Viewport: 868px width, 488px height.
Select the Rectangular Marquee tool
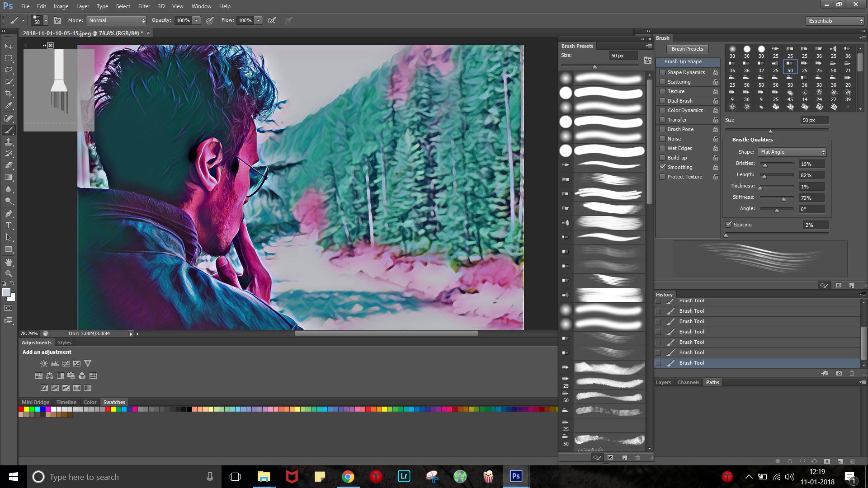click(x=9, y=58)
